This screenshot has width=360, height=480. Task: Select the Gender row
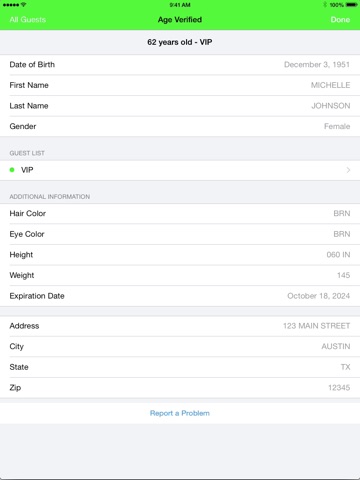180,126
